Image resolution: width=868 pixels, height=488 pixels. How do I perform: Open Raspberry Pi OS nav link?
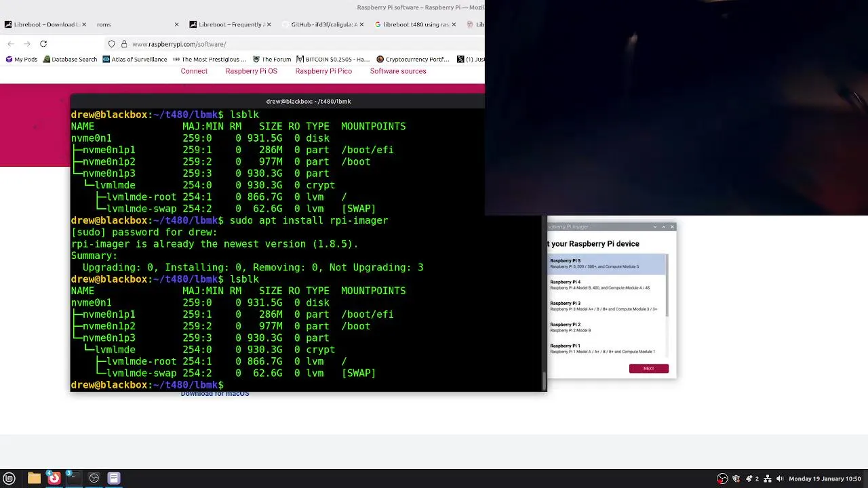point(251,71)
